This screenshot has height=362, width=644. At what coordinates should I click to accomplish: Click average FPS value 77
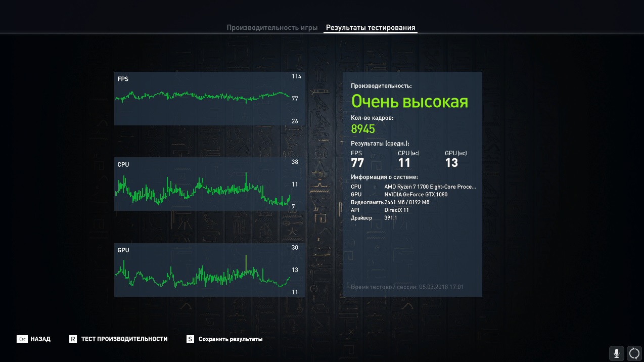(357, 163)
